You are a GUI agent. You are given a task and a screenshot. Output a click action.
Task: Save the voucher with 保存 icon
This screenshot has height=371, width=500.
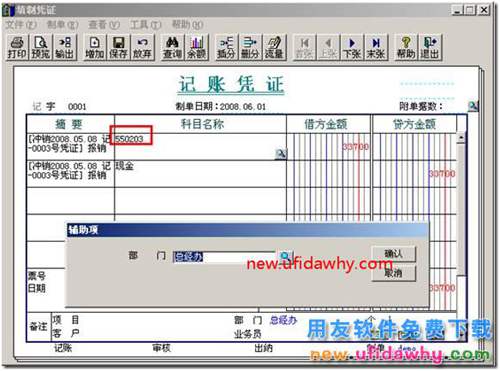(x=118, y=47)
